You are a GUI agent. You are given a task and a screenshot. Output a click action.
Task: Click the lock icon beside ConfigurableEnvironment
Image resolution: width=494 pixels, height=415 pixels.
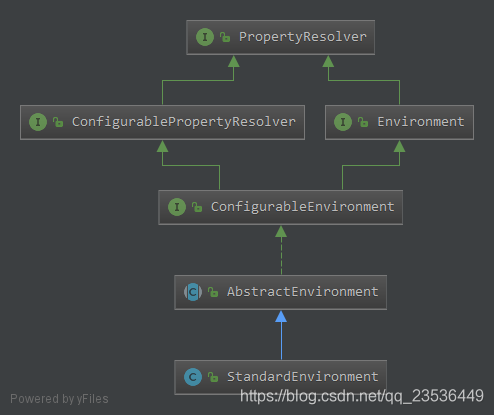click(197, 207)
